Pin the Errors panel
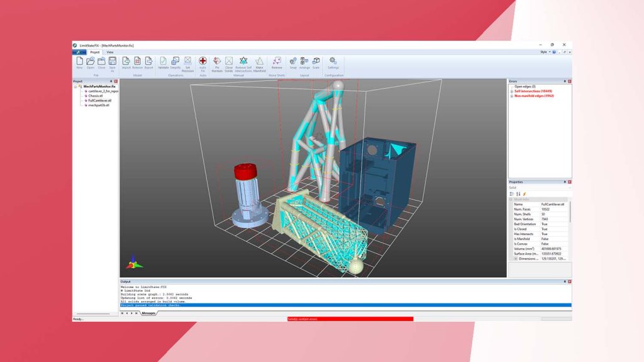 click(565, 81)
